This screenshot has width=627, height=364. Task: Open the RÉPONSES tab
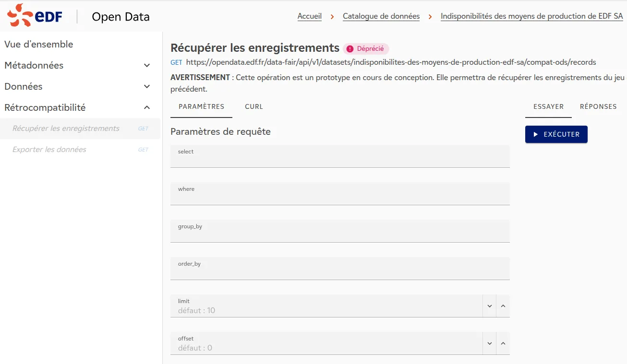point(598,106)
